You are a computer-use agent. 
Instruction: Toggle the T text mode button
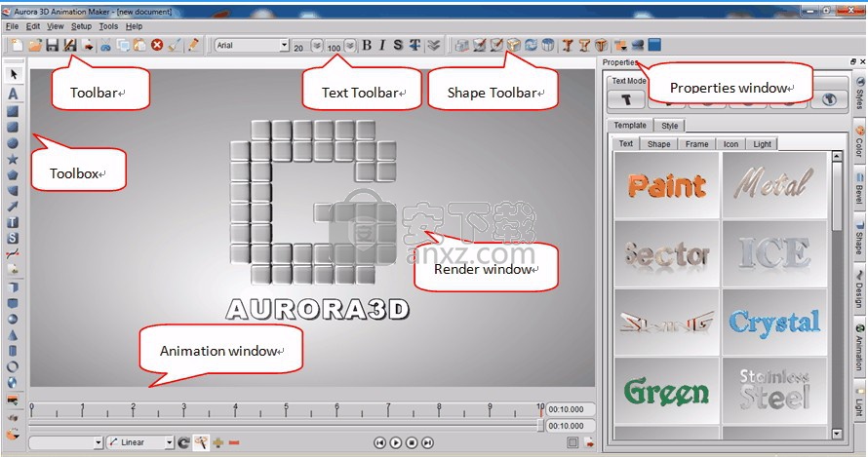coord(626,99)
